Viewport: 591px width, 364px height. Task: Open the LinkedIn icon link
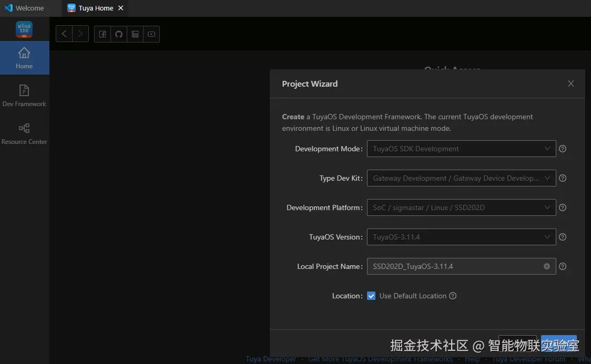[135, 34]
